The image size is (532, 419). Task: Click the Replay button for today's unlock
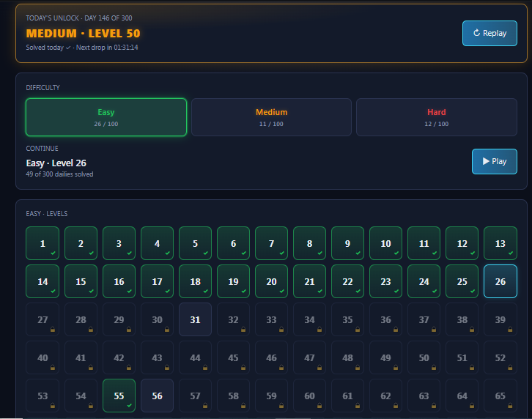pyautogui.click(x=489, y=33)
